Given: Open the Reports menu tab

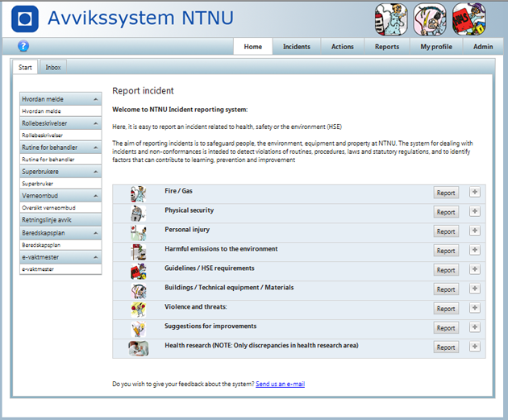Looking at the screenshot, I should [x=387, y=47].
